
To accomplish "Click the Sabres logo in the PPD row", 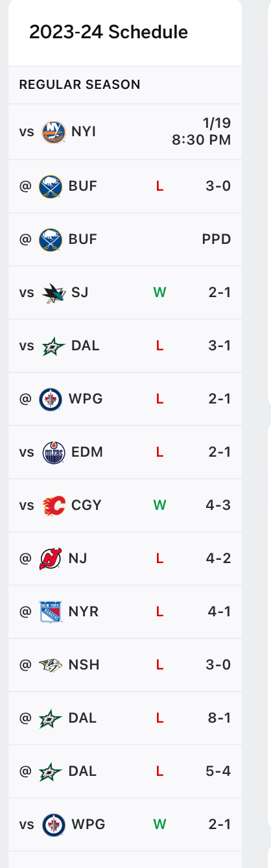I will click(x=50, y=239).
